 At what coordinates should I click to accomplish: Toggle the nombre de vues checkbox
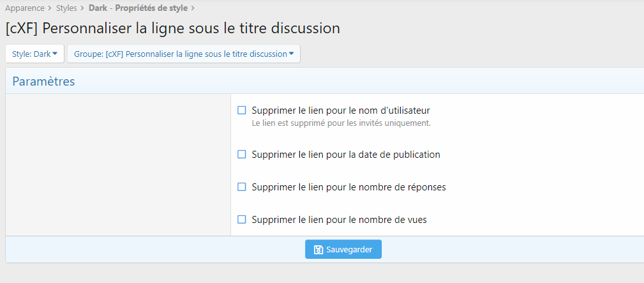(x=242, y=219)
